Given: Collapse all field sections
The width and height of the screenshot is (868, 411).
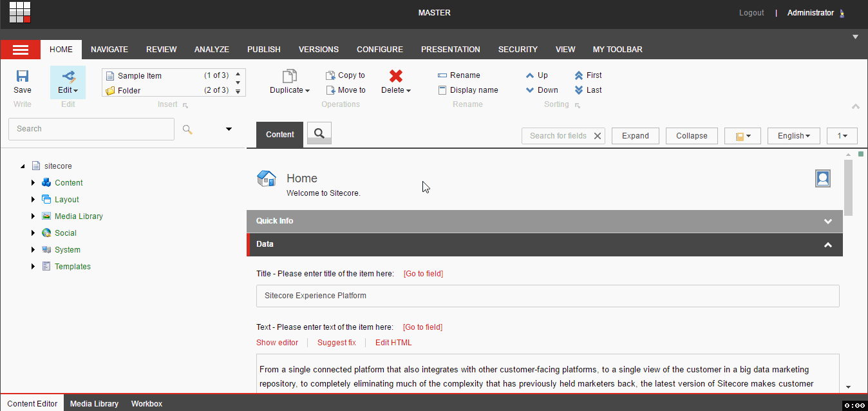Looking at the screenshot, I should (691, 135).
